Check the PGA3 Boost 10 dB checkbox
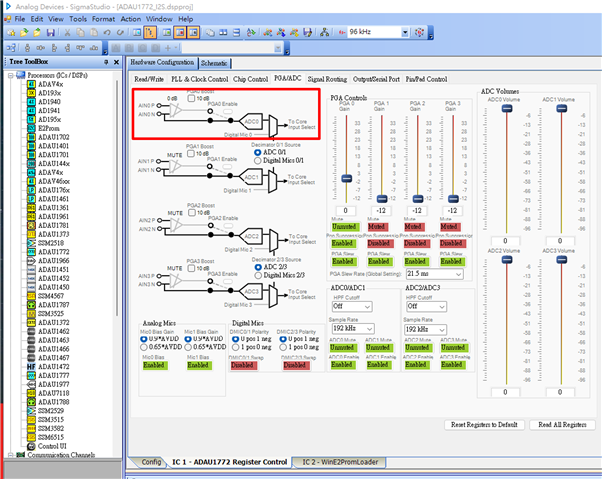This screenshot has height=479, width=602. pyautogui.click(x=191, y=268)
